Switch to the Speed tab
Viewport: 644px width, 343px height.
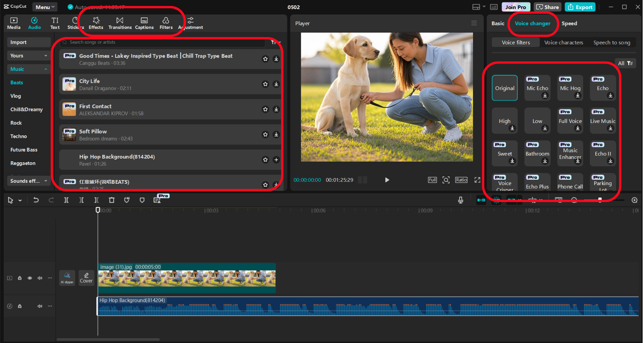click(570, 23)
